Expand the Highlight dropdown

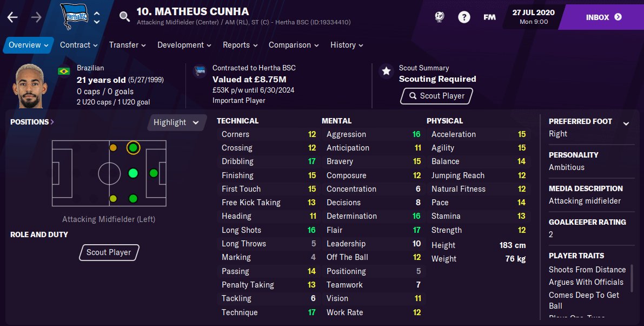coord(176,122)
